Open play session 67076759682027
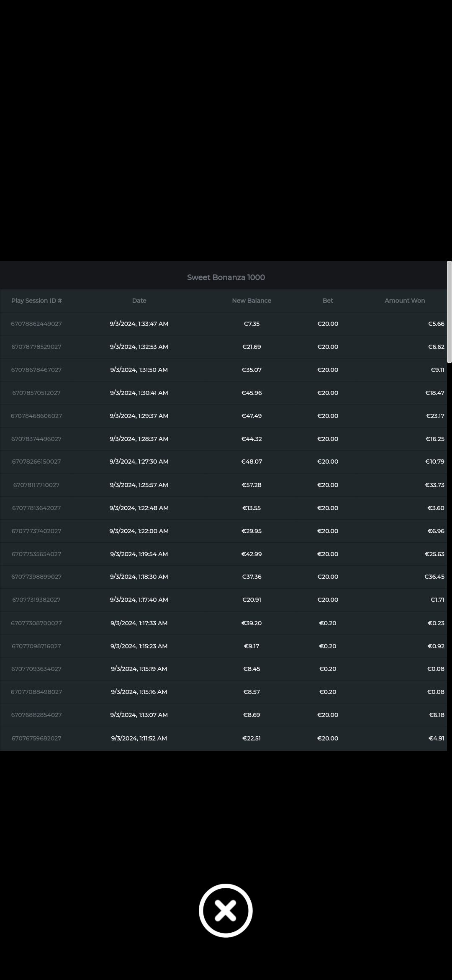The height and width of the screenshot is (980, 452). tap(36, 738)
